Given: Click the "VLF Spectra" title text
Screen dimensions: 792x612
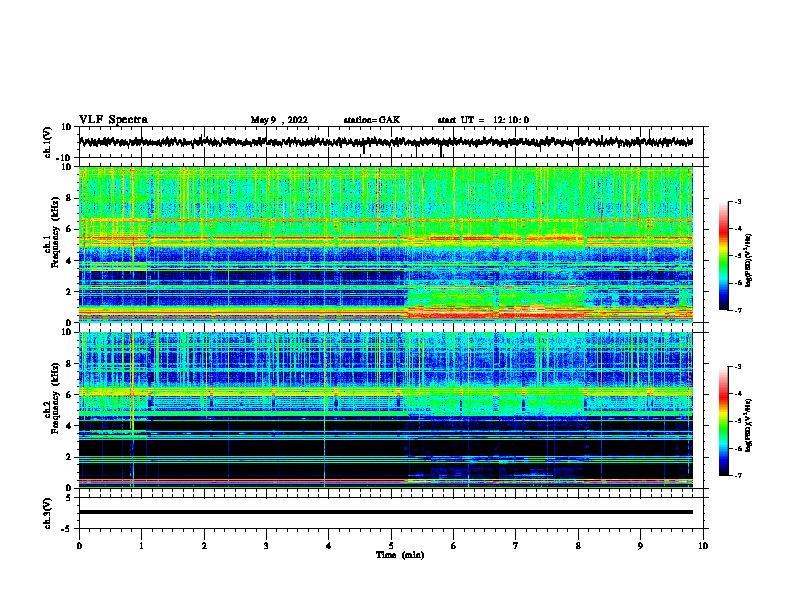Looking at the screenshot, I should point(113,120).
